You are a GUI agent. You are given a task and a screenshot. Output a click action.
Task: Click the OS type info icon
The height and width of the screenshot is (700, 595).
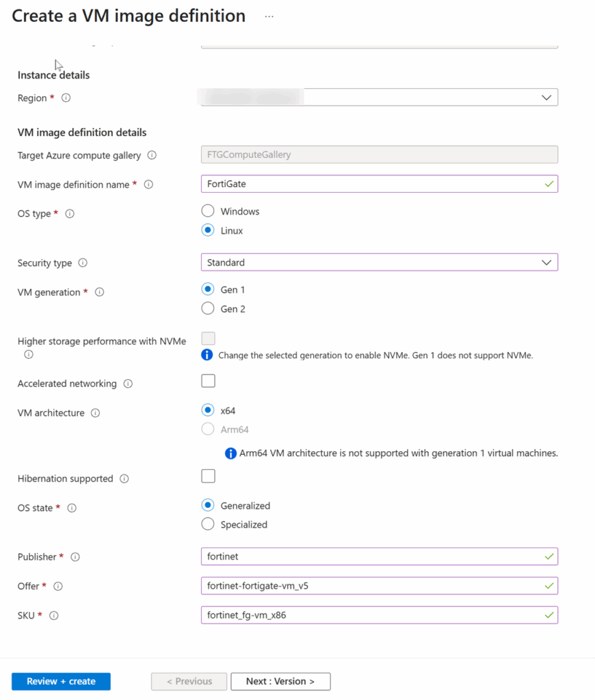[69, 214]
